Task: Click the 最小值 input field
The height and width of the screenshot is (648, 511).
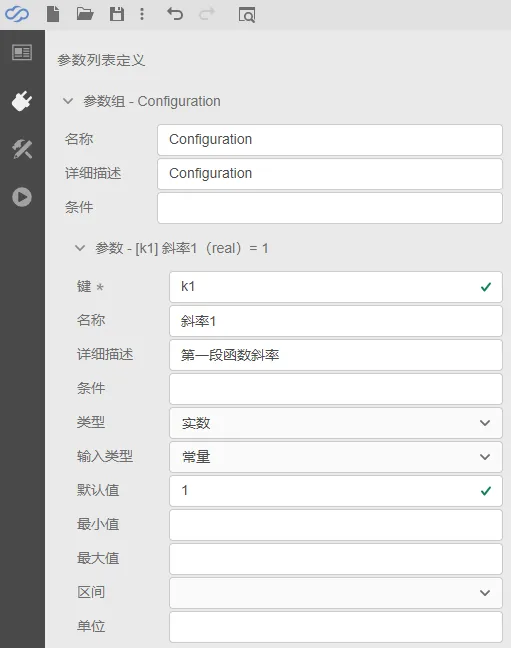Action: pos(336,525)
